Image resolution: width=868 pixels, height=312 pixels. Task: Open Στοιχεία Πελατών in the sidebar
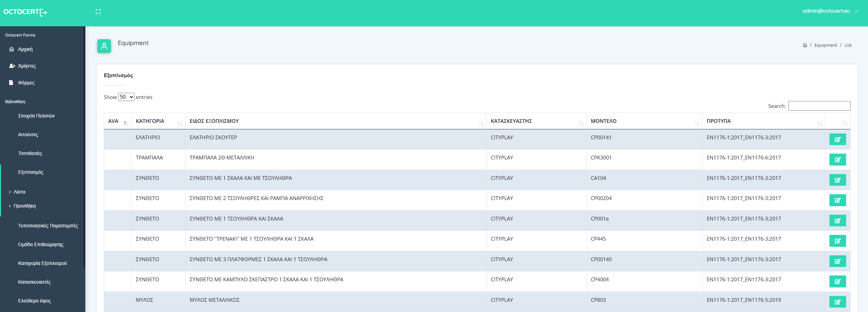[x=36, y=116]
